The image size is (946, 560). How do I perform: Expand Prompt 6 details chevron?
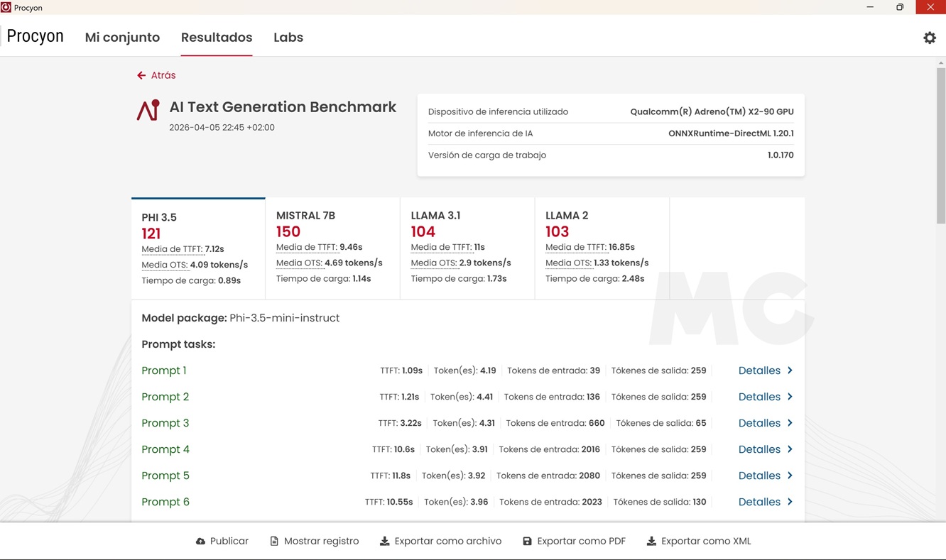(790, 502)
